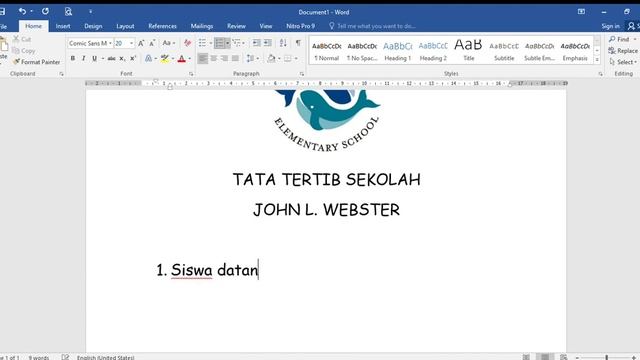Open the Select dropdown in Editing
The width and height of the screenshot is (640, 360).
tap(623, 62)
